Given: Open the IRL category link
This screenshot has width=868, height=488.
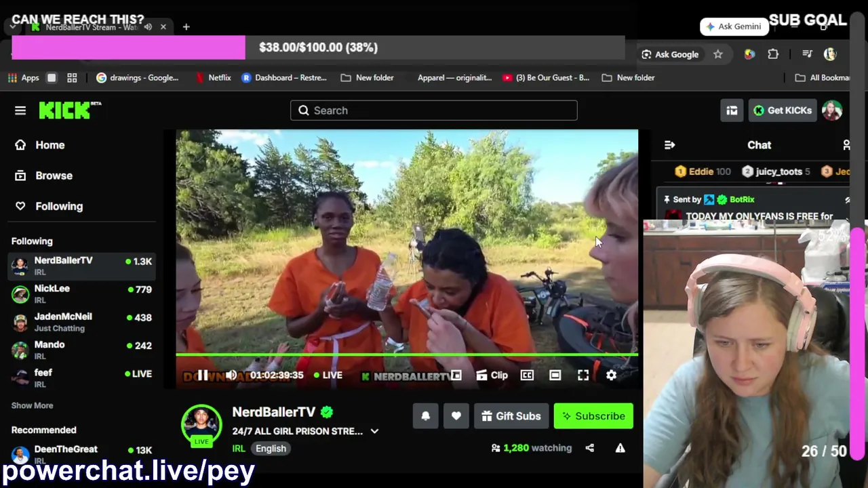Looking at the screenshot, I should pos(239,449).
